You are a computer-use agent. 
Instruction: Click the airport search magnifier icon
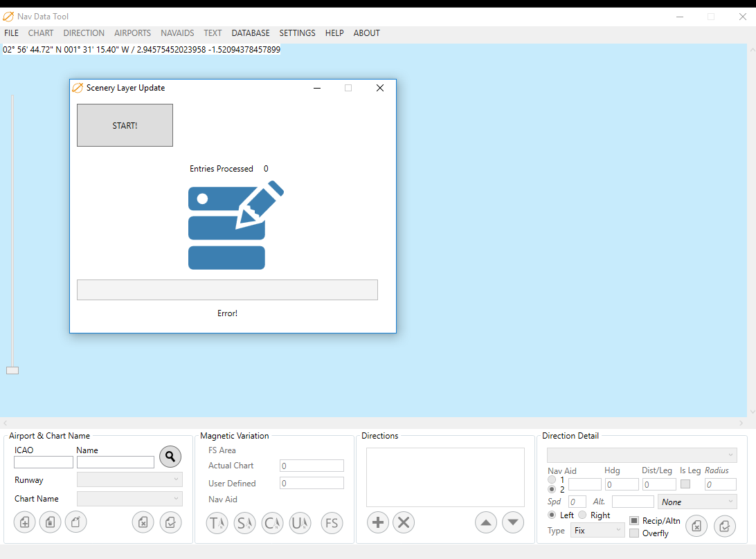pos(170,457)
